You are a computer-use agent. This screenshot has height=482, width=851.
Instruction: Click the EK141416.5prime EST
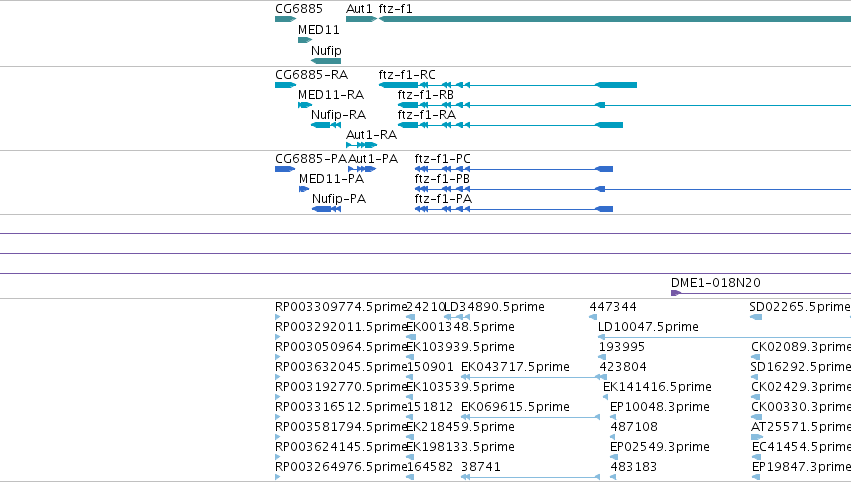tap(657, 387)
